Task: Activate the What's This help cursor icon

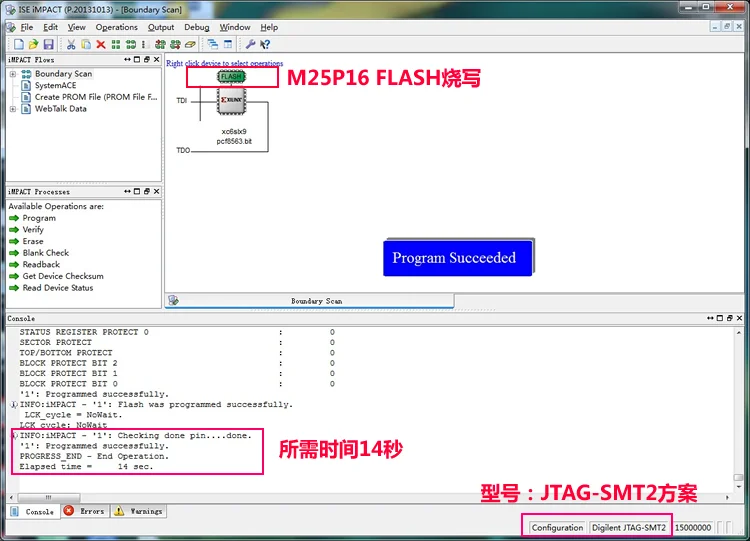Action: [x=265, y=44]
